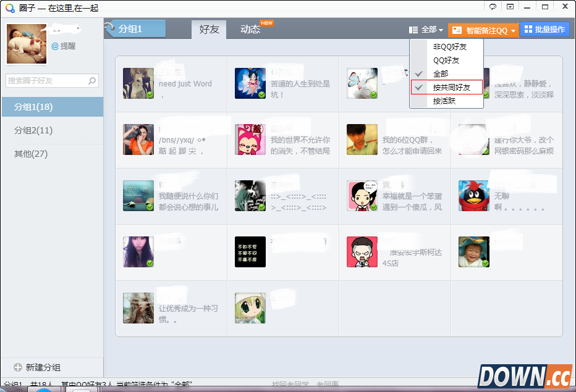Click the card icon on the 智能备注QQ button
This screenshot has height=392, width=576.
click(x=456, y=29)
